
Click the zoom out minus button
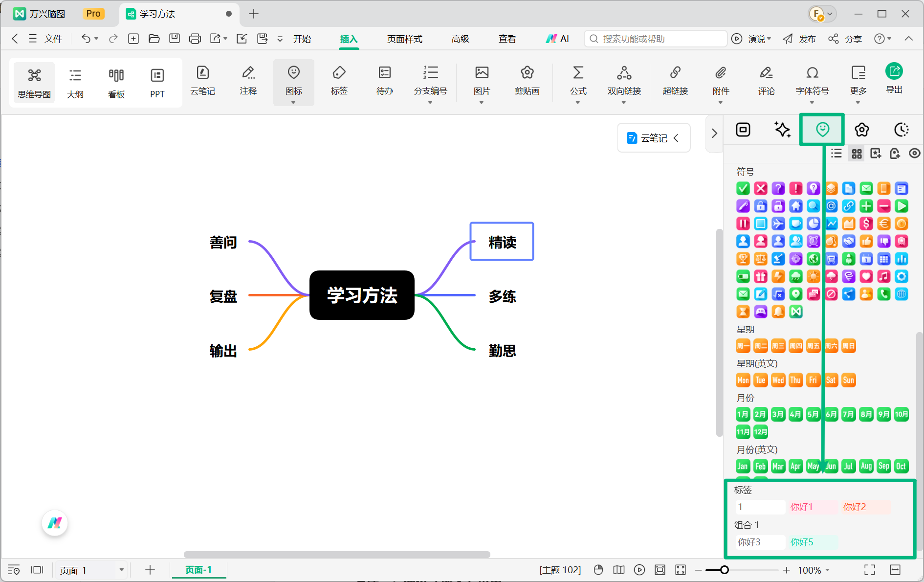(x=698, y=570)
